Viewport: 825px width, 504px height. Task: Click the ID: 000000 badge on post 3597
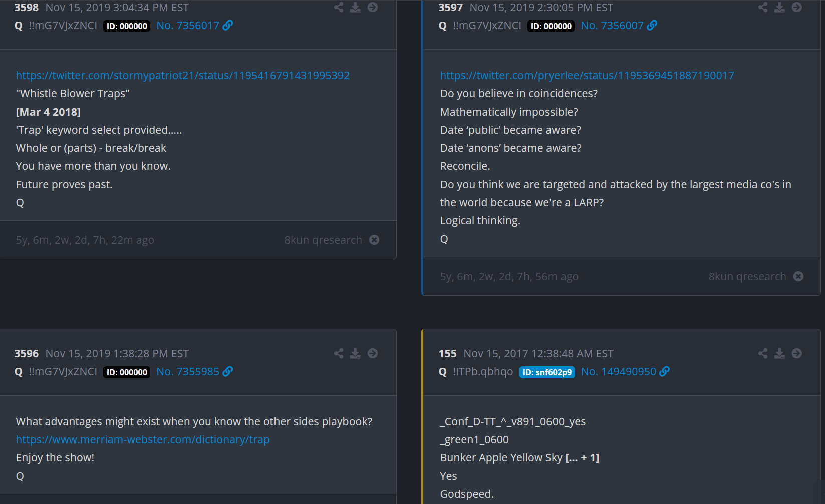coord(551,26)
